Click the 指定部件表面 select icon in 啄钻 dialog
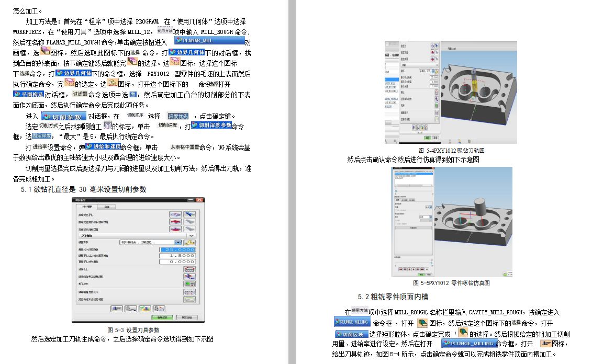592x364 pixels. [x=175, y=222]
